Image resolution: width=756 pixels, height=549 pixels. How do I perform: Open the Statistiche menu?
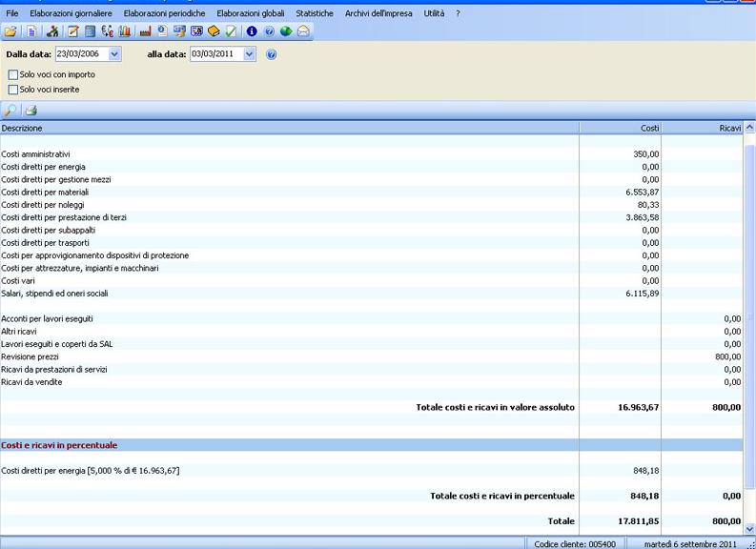pos(315,13)
